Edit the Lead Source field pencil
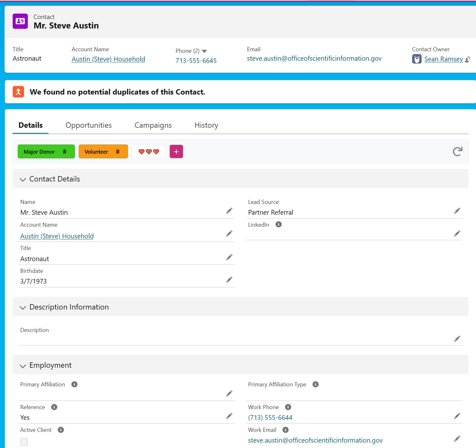Screen dimensions: 476x448 point(457,211)
